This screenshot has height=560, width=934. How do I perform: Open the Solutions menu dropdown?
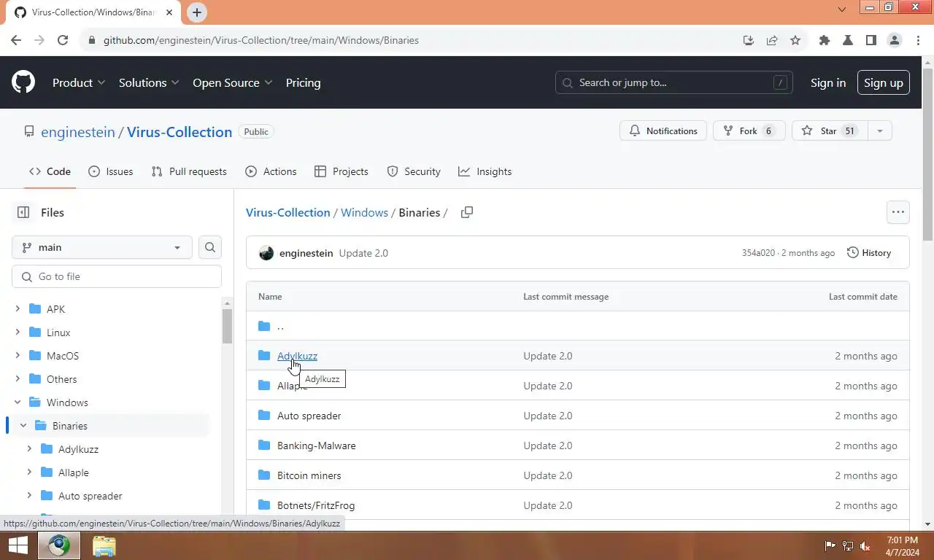click(x=149, y=82)
